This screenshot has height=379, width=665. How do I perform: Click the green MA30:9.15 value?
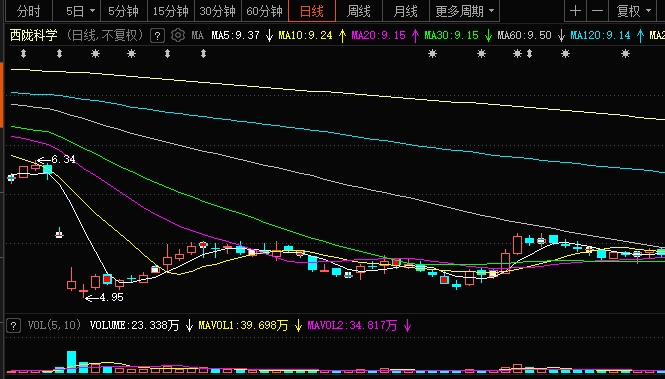click(451, 36)
